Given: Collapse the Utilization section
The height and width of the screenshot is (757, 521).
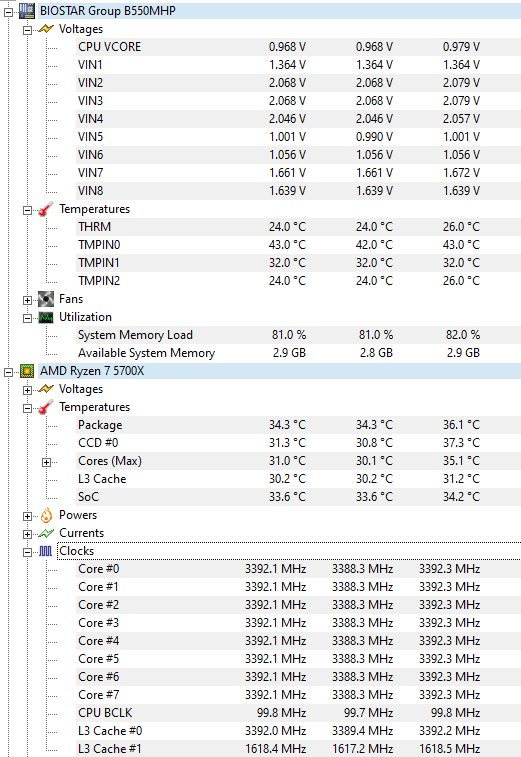Looking at the screenshot, I should (27, 318).
